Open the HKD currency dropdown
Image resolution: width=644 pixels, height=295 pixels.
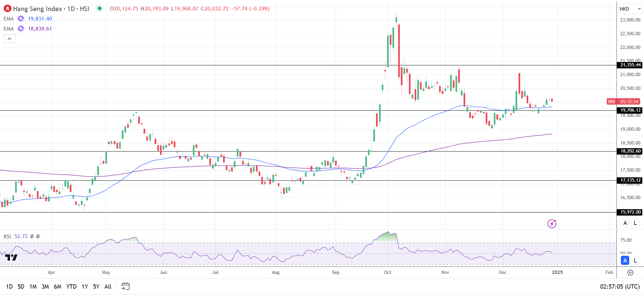coord(630,9)
